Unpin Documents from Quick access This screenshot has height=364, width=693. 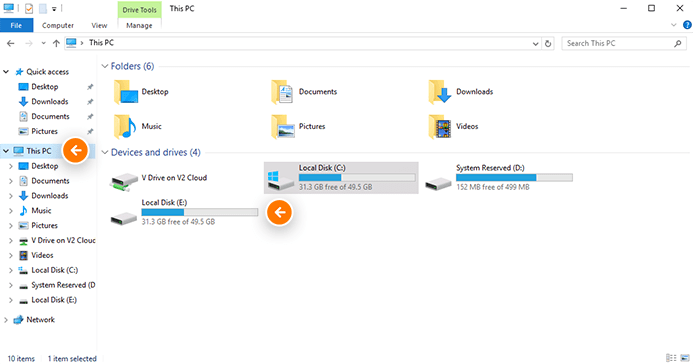[x=90, y=117]
